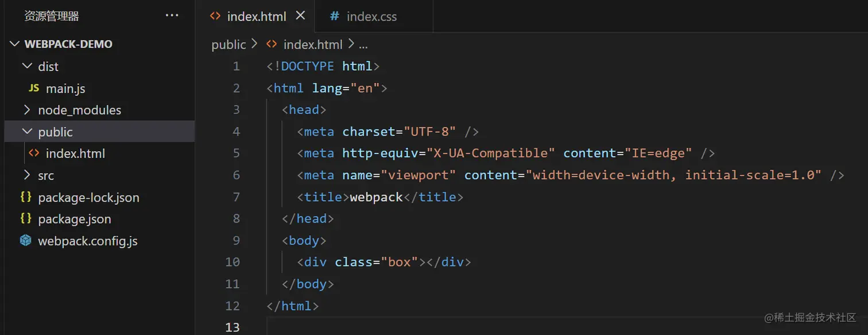Collapse the dist folder chevron
Screen dimensions: 868x335
coord(27,66)
